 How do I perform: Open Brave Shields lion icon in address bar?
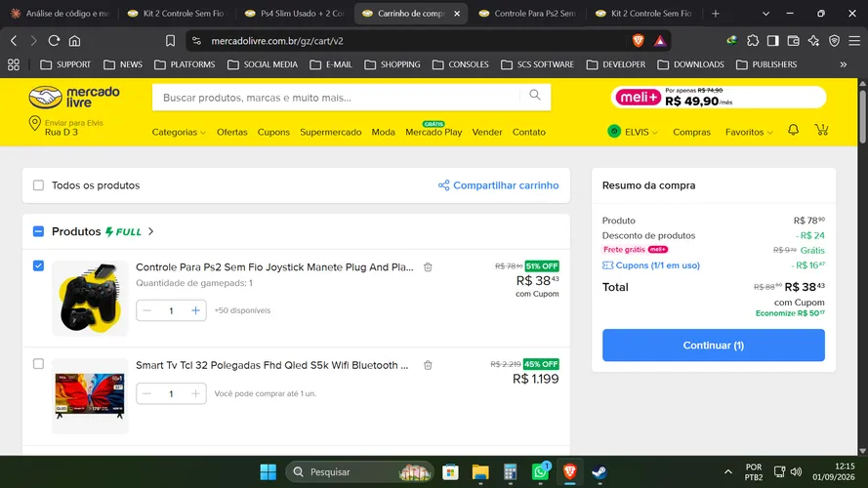[x=638, y=40]
